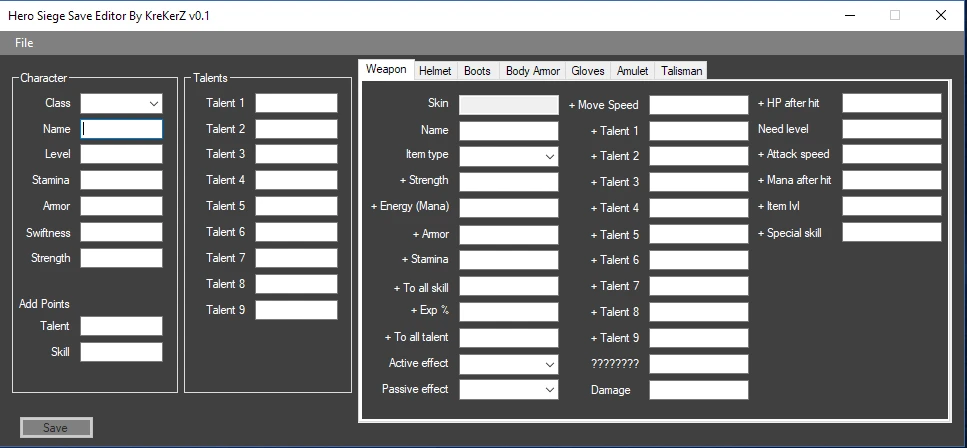Click the + Strength weapon field

click(509, 182)
